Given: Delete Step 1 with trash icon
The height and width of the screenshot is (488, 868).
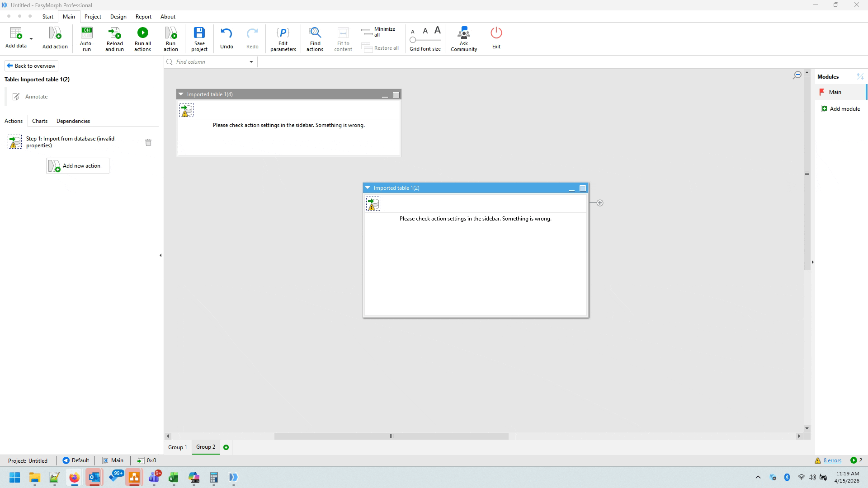Looking at the screenshot, I should click(x=148, y=142).
